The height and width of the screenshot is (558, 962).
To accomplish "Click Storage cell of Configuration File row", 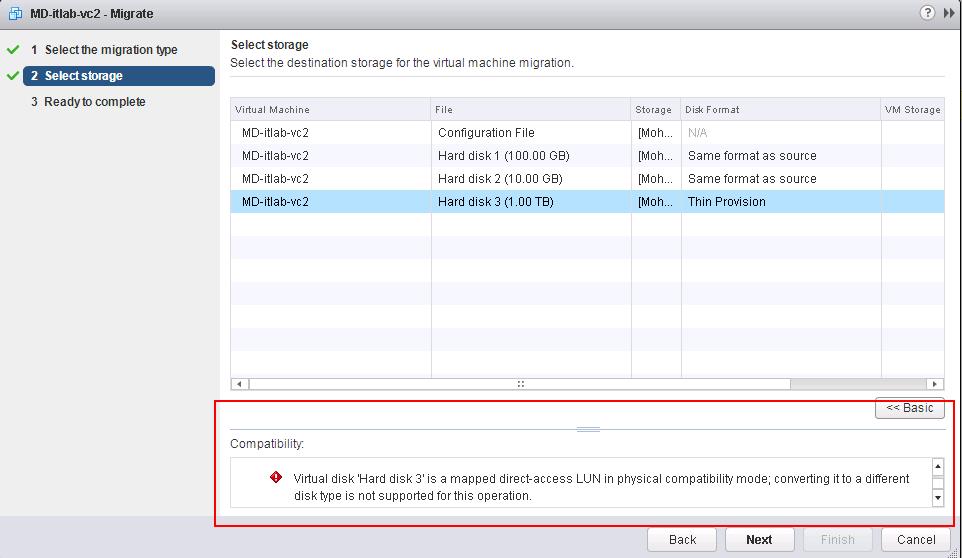I will point(656,132).
